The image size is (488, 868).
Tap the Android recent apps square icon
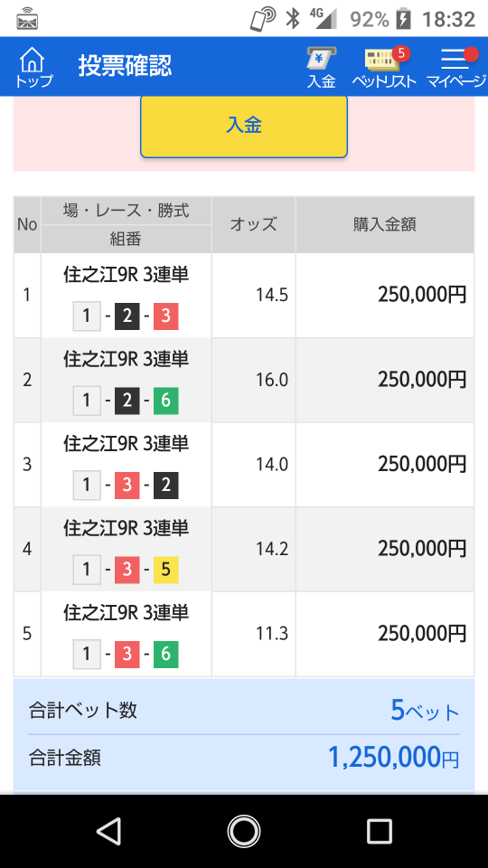(x=379, y=831)
